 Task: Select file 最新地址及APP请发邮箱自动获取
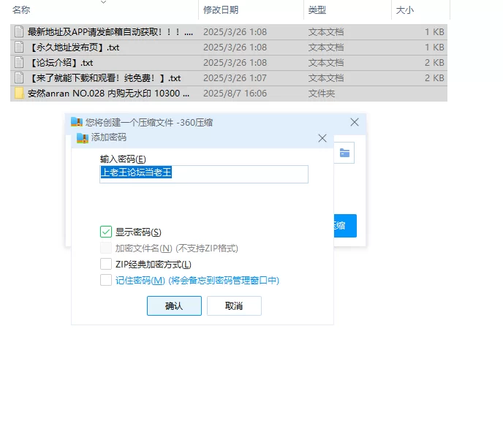pos(229,31)
